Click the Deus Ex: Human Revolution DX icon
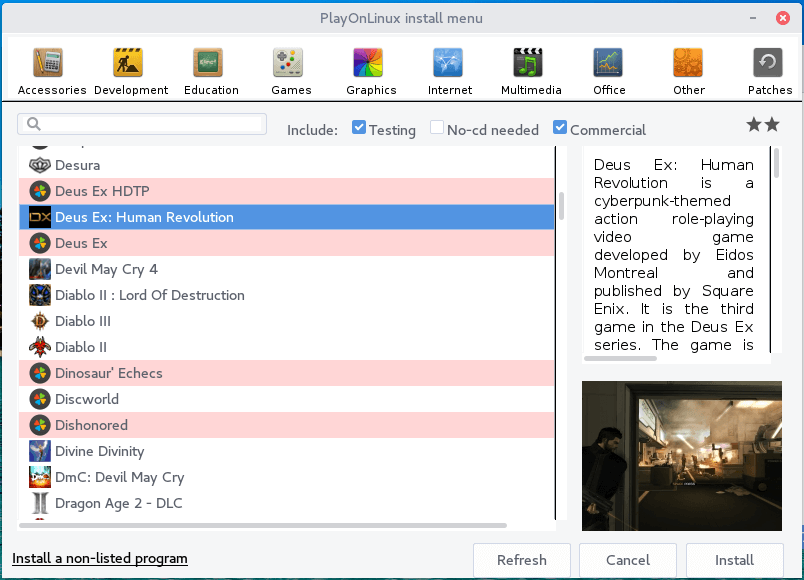The height and width of the screenshot is (580, 804). pos(40,217)
